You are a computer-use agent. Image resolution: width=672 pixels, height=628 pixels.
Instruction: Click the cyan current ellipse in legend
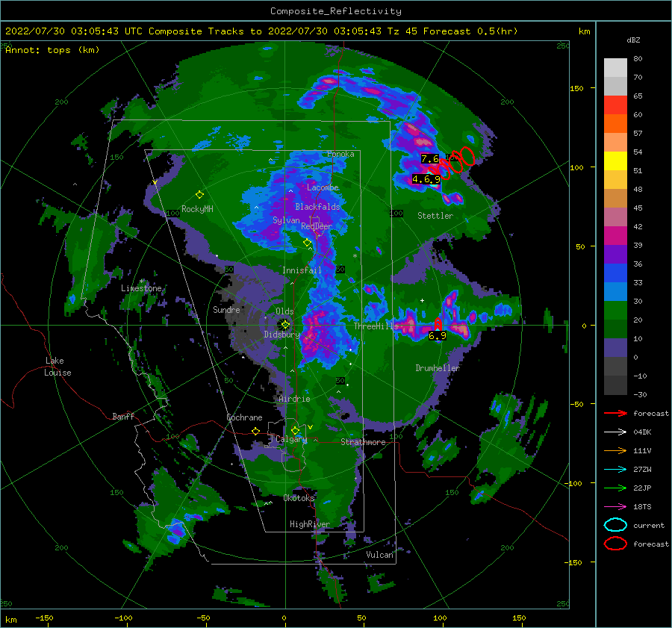point(615,525)
